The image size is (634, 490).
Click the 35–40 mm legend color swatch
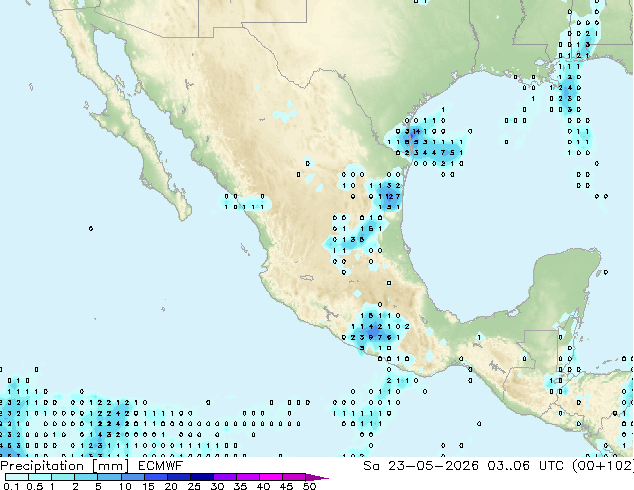point(247,477)
